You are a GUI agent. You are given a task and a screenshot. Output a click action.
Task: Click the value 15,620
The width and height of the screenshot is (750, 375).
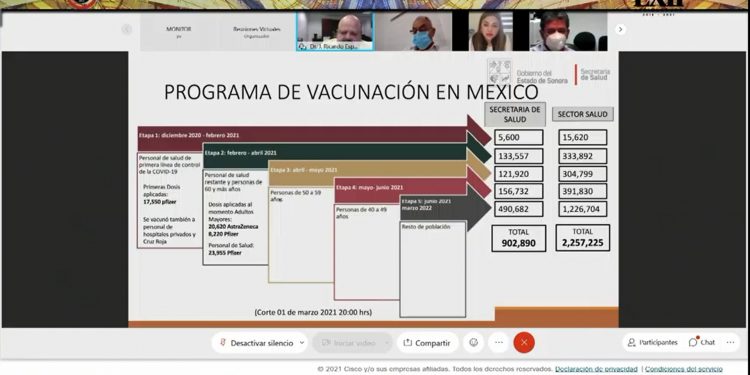click(x=583, y=137)
